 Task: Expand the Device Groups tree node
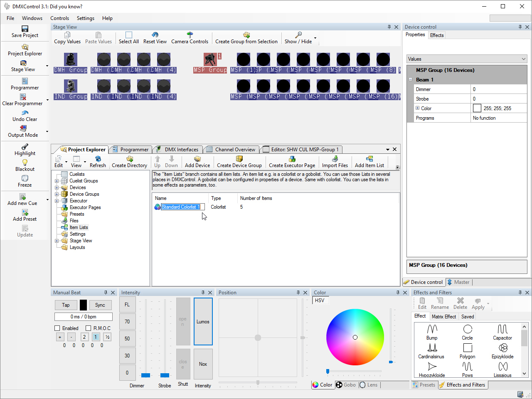[x=57, y=194]
